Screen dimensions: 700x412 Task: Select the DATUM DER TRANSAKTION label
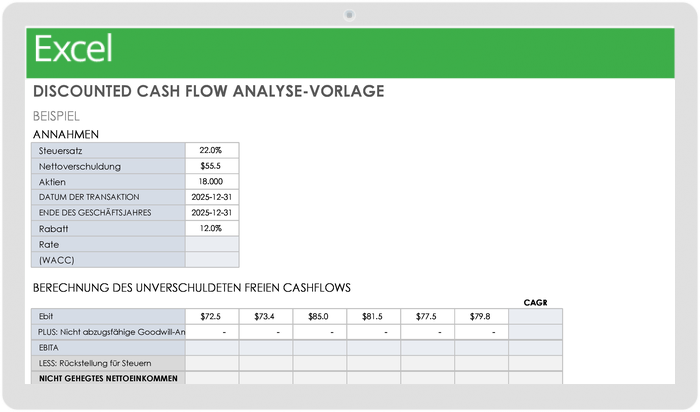tap(108, 197)
